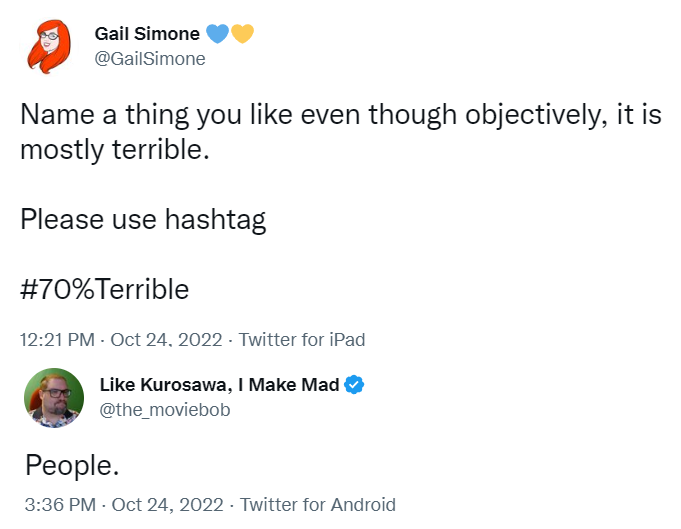Image resolution: width=681 pixels, height=529 pixels.
Task: Open the Twitter for Android source link
Action: click(x=318, y=504)
